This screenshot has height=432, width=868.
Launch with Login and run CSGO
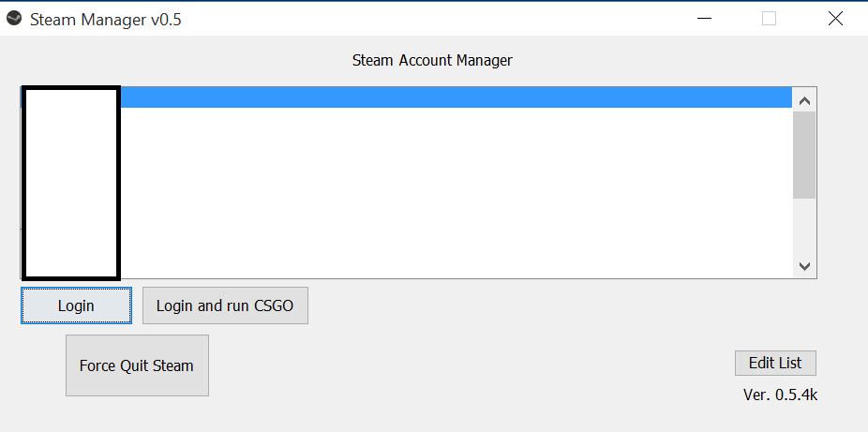pos(225,305)
